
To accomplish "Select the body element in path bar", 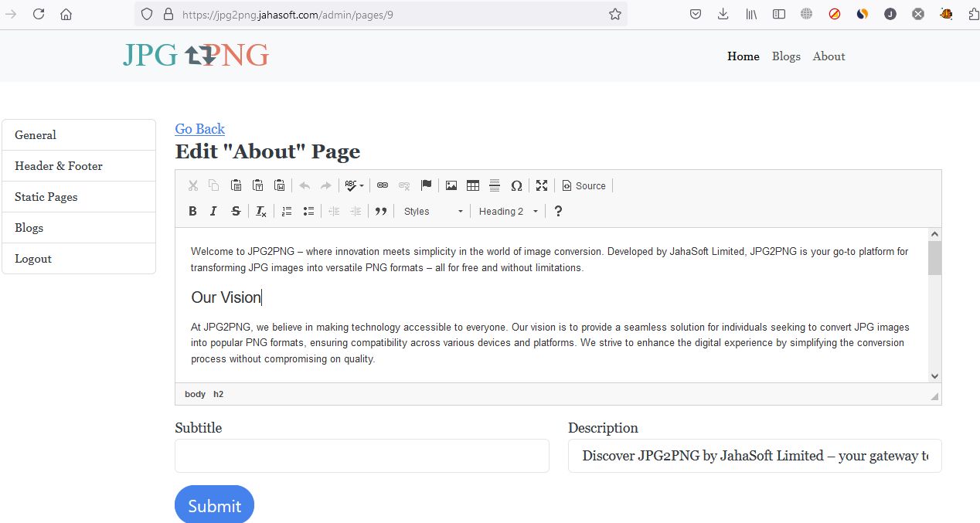I will [x=195, y=394].
